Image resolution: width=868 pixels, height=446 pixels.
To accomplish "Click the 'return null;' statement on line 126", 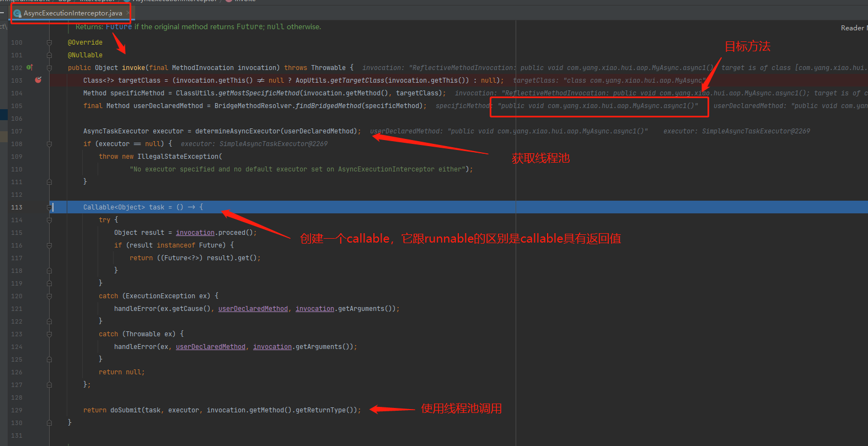I will tap(122, 372).
